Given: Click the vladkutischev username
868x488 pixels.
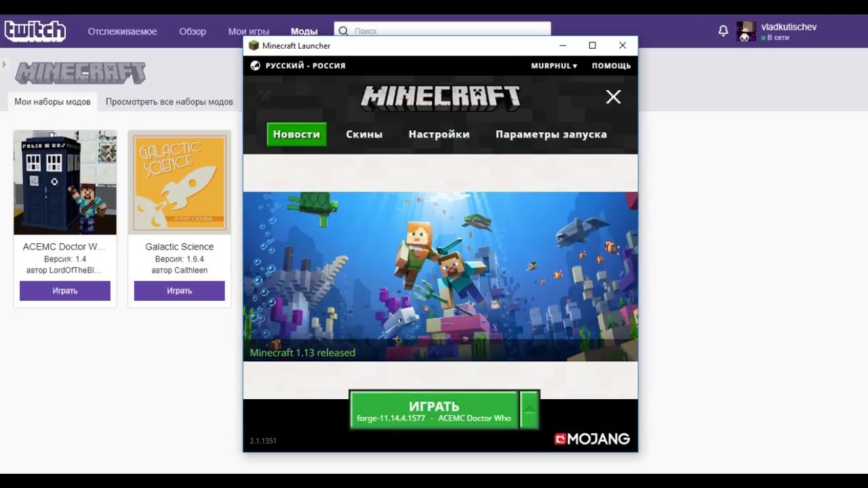Looking at the screenshot, I should [x=789, y=27].
